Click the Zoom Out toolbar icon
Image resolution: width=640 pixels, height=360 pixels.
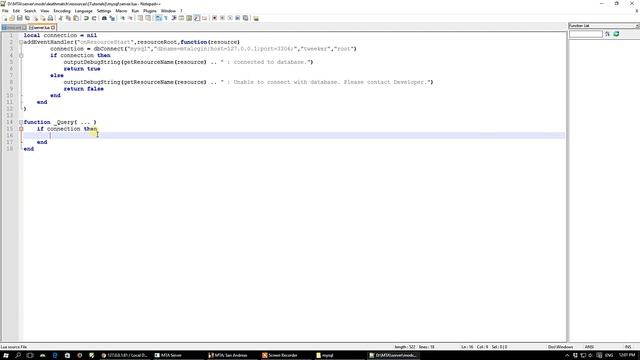(130, 18)
